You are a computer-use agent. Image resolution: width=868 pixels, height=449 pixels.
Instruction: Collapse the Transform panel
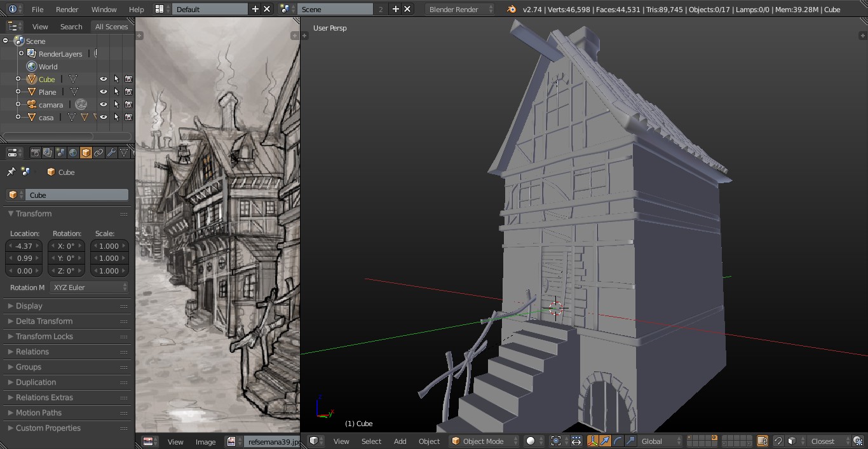pos(67,214)
